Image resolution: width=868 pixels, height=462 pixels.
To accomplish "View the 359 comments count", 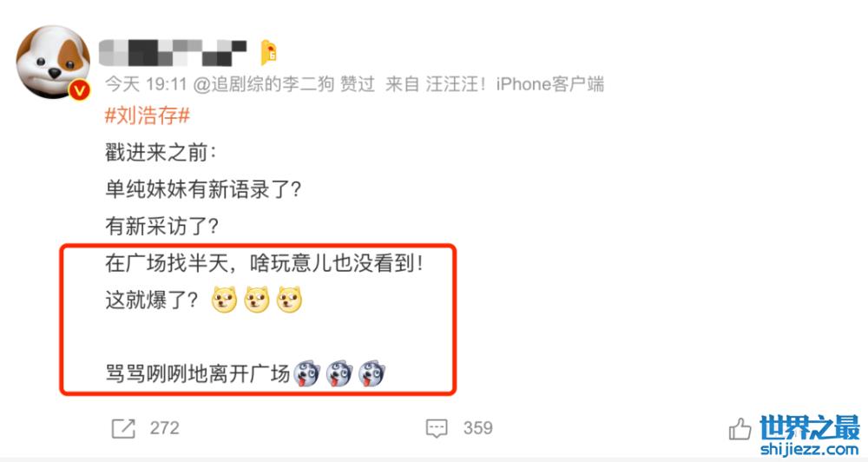I will 477,427.
